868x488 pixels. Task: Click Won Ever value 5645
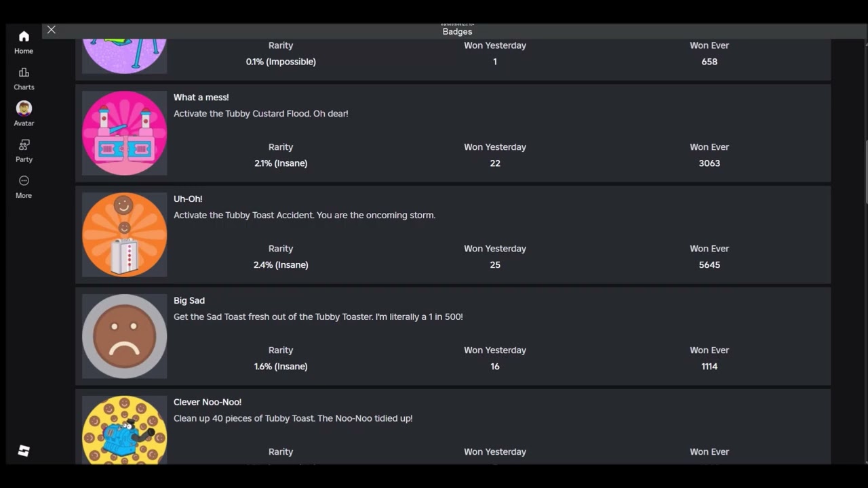pyautogui.click(x=709, y=265)
